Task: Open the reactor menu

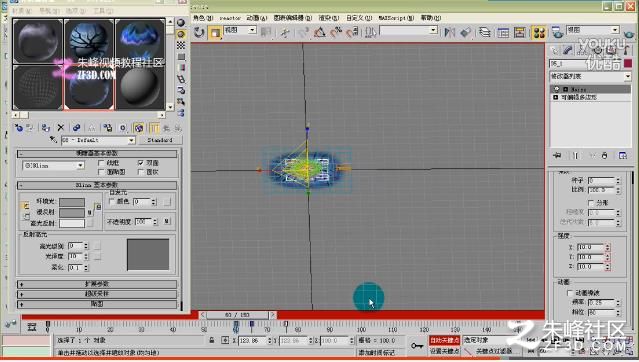Action: point(230,18)
